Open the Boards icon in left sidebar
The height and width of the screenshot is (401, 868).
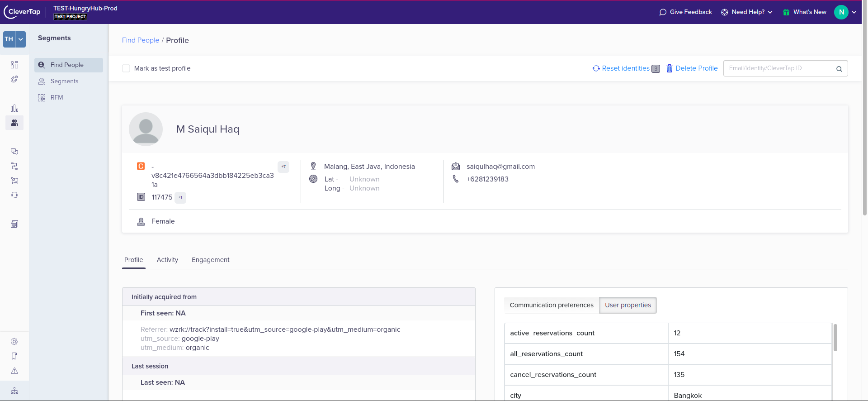pos(14,65)
